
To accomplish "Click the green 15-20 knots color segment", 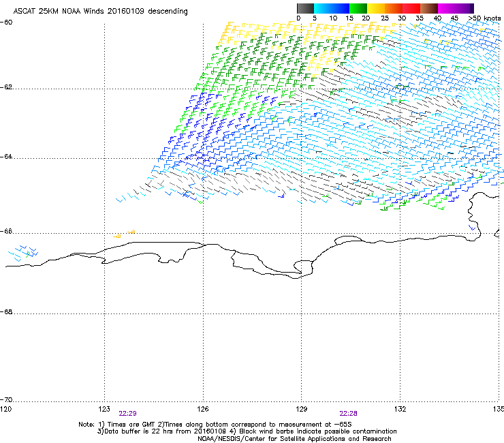I will 358,8.
